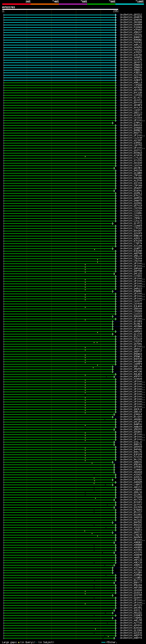The width and height of the screenshot is (146, 644).
Task: Click the UniRef100_P26969 hit label
Action: pyautogui.click(x=131, y=27)
